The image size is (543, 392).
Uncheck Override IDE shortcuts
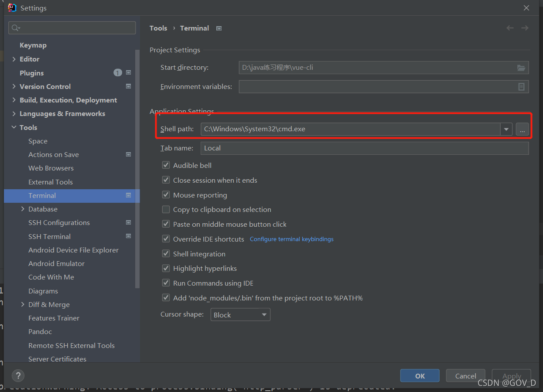point(166,239)
